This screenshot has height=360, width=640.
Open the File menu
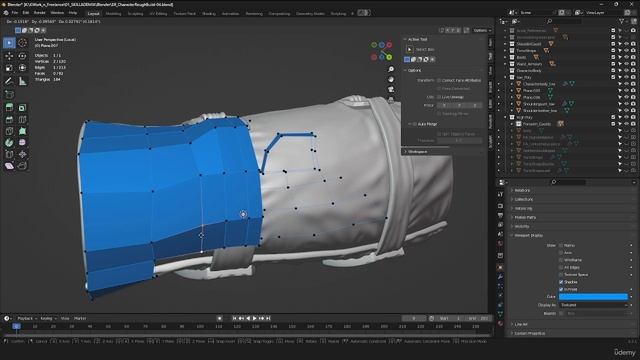click(x=15, y=13)
